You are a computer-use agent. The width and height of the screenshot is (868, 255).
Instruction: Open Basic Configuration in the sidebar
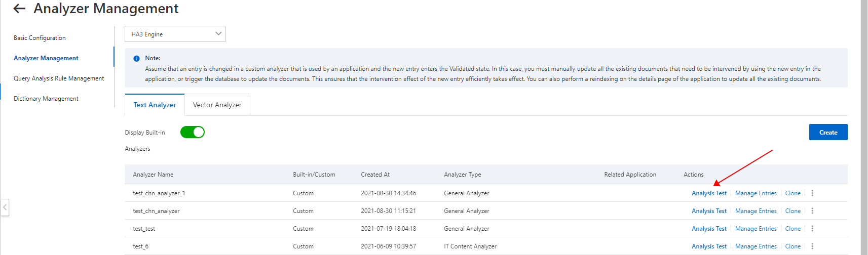tap(40, 38)
